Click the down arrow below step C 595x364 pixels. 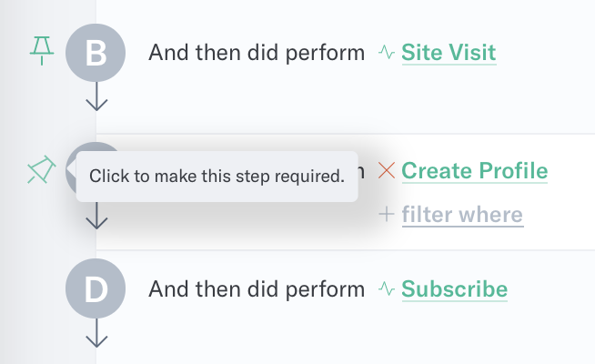tap(96, 216)
